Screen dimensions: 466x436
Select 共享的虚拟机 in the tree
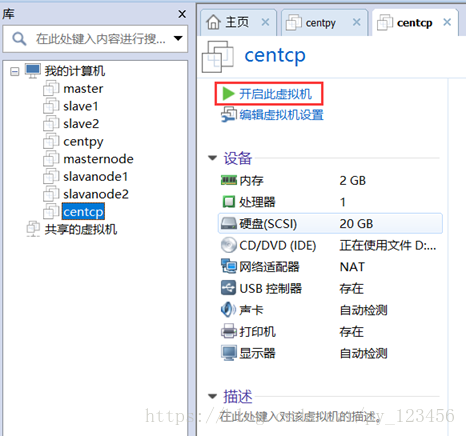pos(81,229)
